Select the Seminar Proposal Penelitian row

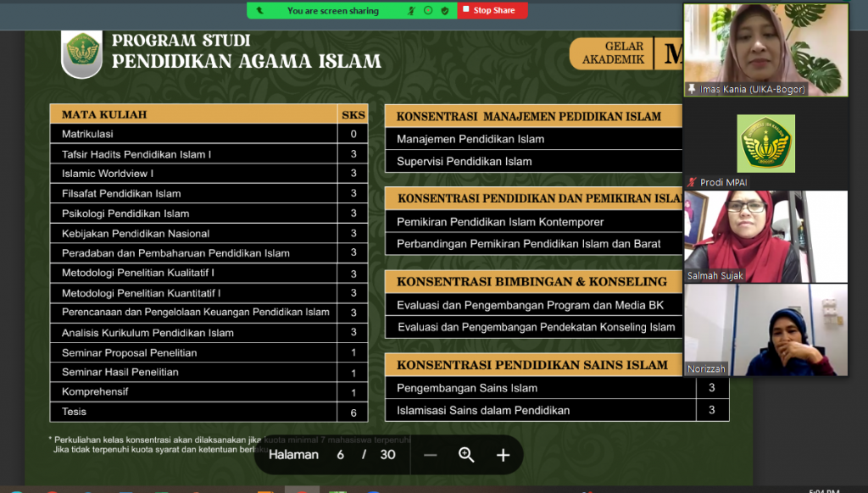[209, 352]
